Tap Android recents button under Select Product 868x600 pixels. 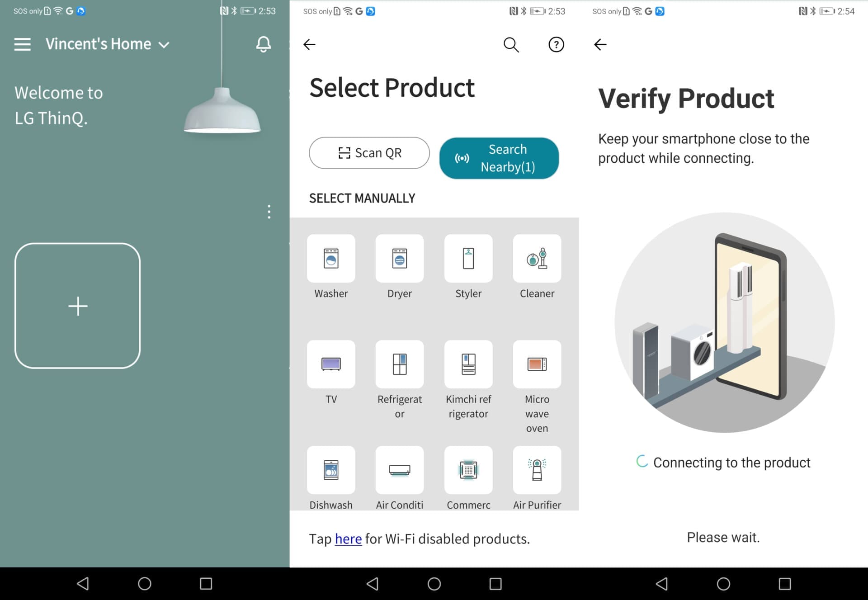495,584
